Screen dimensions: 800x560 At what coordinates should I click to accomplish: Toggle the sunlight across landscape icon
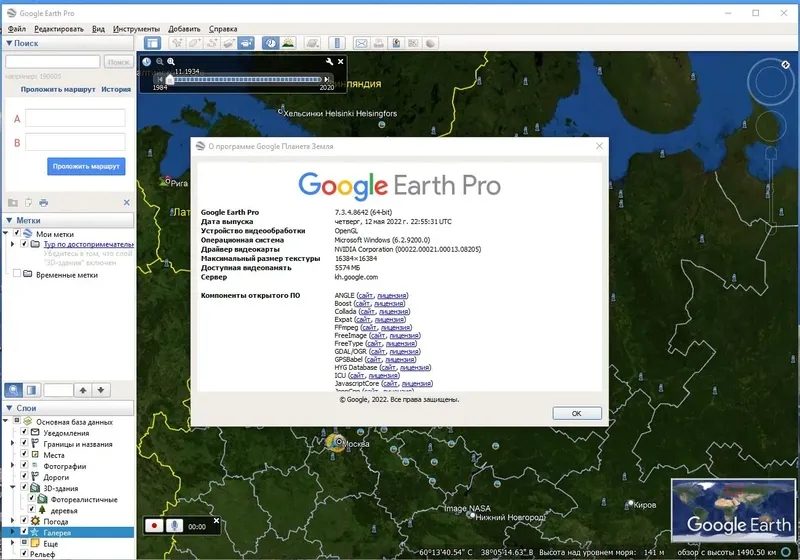[x=288, y=43]
